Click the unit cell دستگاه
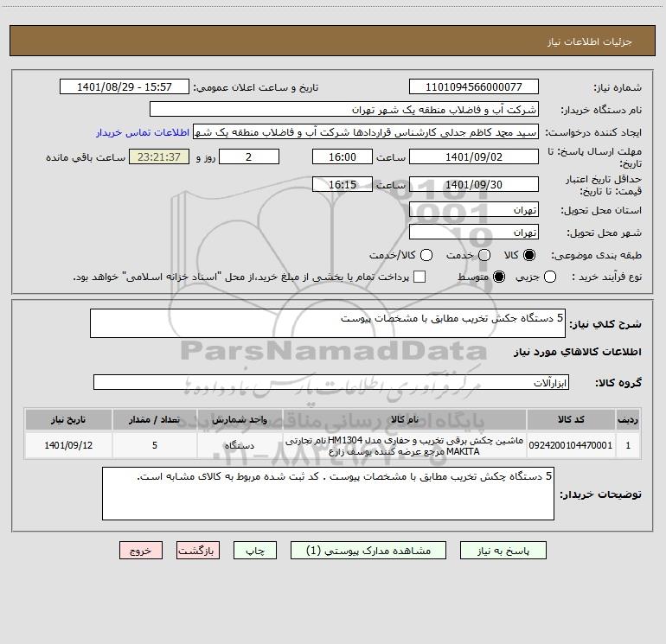This screenshot has width=666, height=644. click(x=240, y=445)
